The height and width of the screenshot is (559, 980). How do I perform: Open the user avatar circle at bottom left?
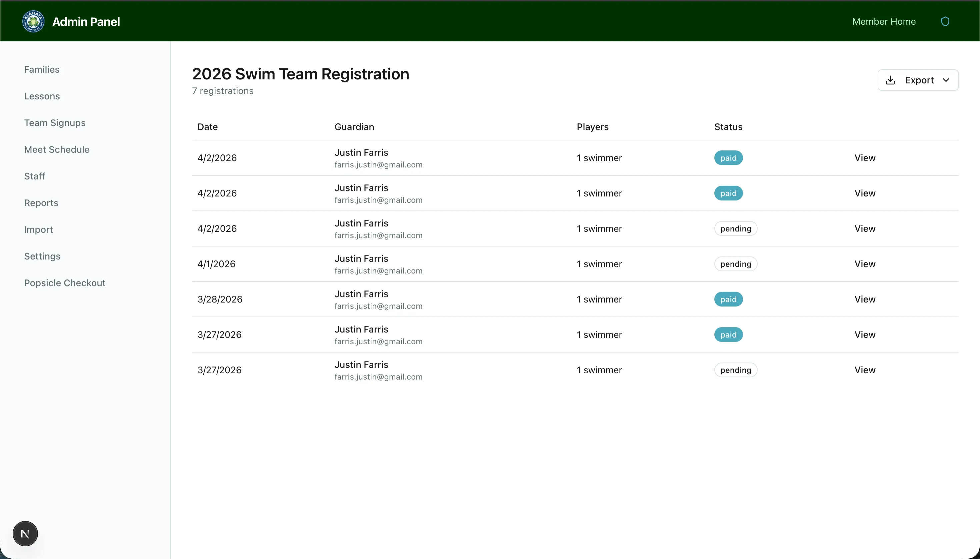click(x=25, y=533)
